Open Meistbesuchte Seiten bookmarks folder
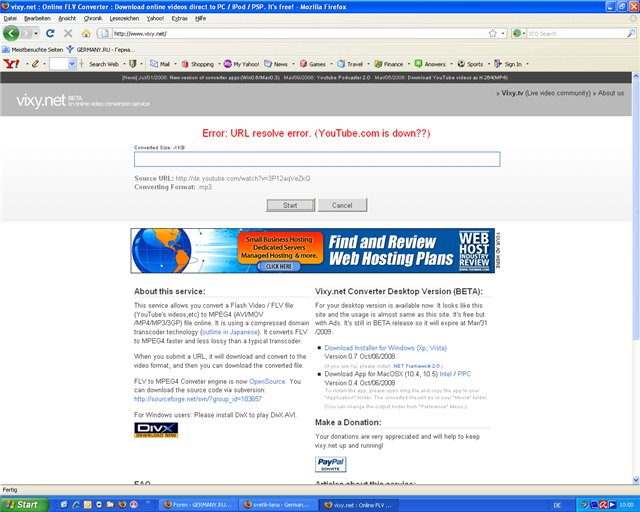Screen dimensions: 640x512 33,49
